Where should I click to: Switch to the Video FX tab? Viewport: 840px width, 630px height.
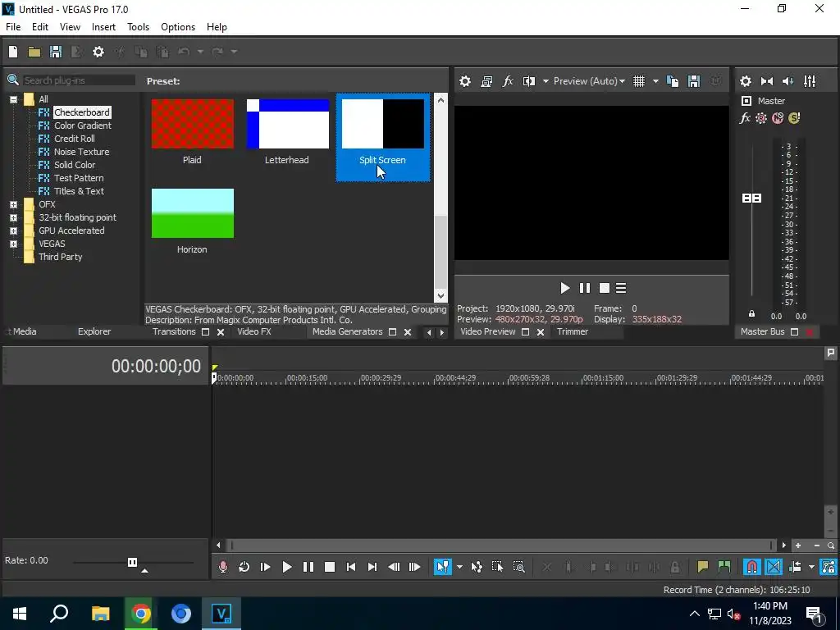(254, 331)
